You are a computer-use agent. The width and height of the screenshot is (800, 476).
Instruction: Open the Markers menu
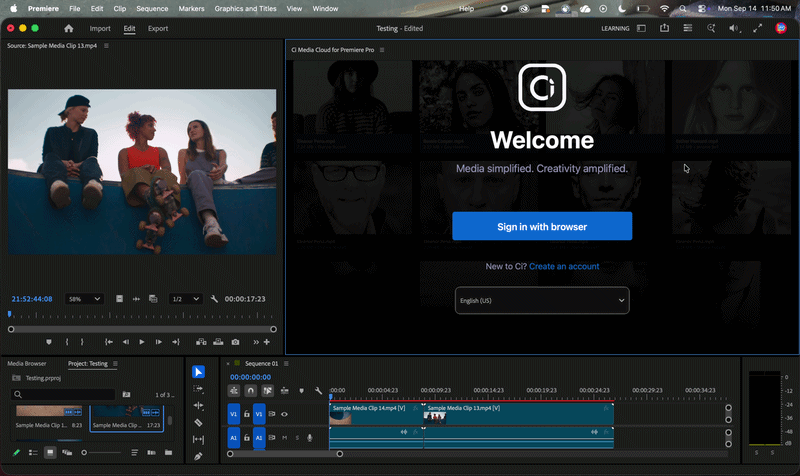click(x=191, y=9)
